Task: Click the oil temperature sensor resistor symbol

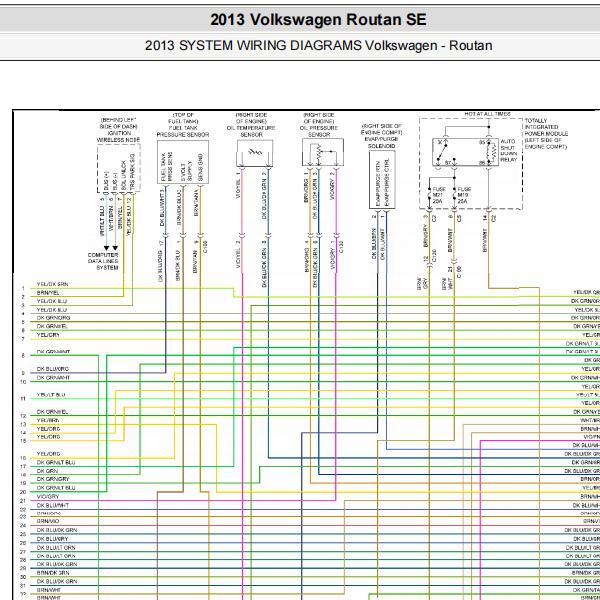Action: (255, 152)
